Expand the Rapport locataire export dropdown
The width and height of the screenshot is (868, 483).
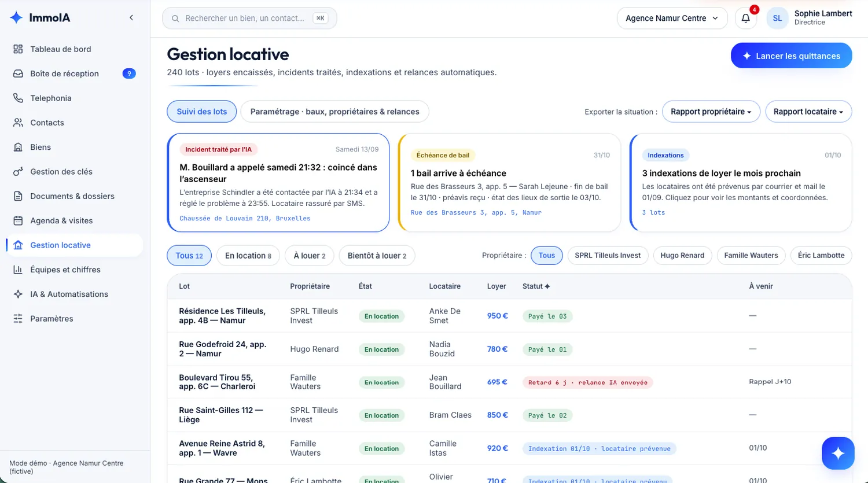(x=808, y=112)
